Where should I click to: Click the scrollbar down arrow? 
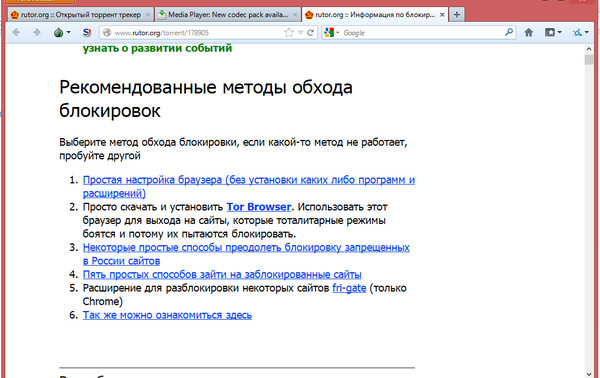589,374
